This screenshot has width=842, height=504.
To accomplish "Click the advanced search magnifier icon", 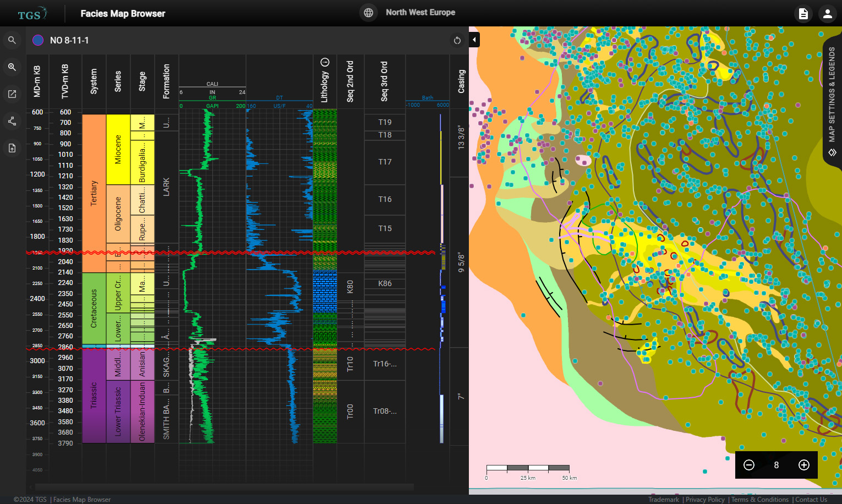I will pyautogui.click(x=12, y=67).
